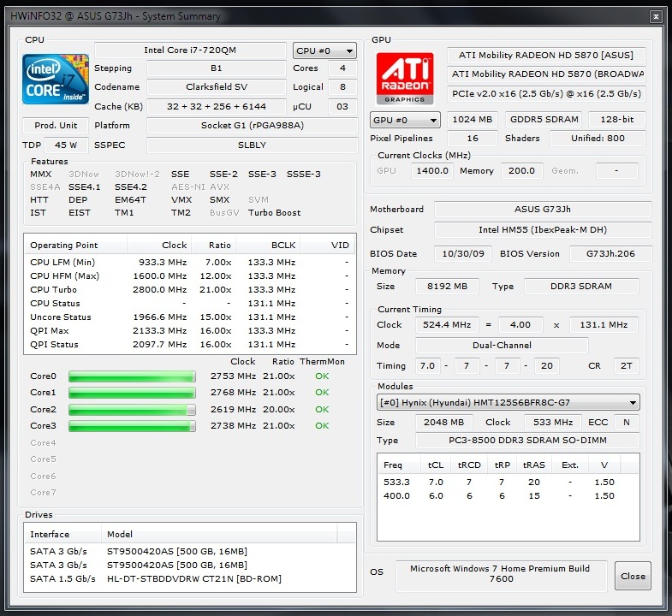This screenshot has width=672, height=616.
Task: Click the Core0 usage bar
Action: pos(132,376)
